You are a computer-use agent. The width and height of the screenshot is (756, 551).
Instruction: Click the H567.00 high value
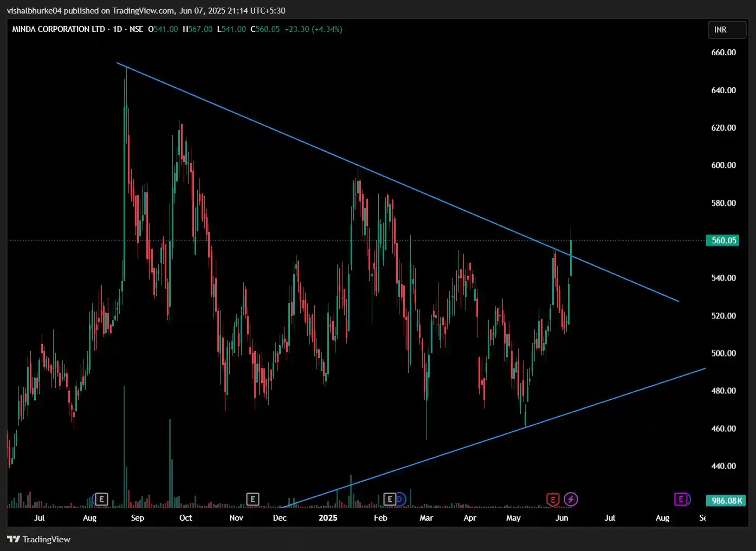[198, 29]
